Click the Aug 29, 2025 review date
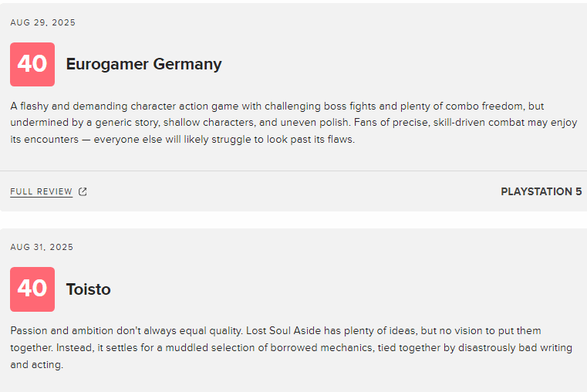 coord(43,22)
